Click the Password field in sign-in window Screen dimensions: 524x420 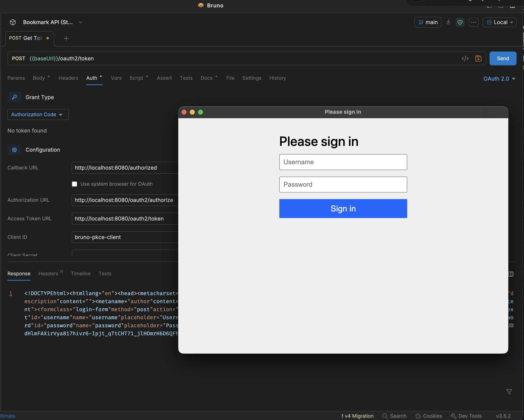coord(343,184)
